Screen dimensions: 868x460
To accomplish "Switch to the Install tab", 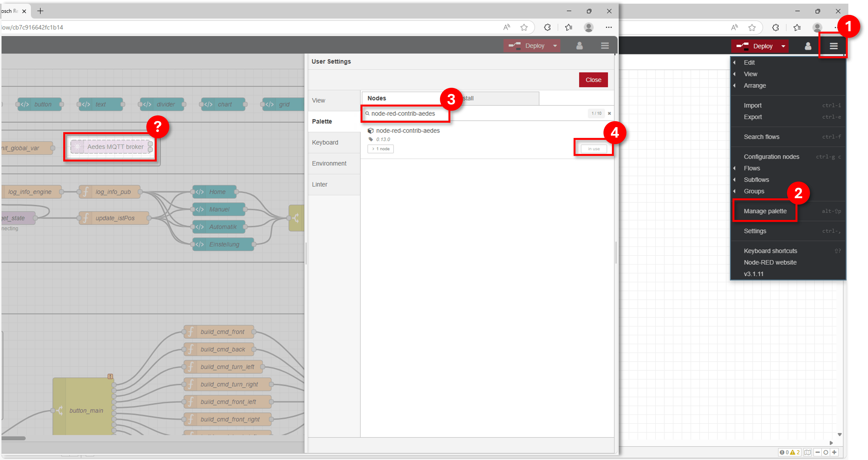I will tap(494, 98).
